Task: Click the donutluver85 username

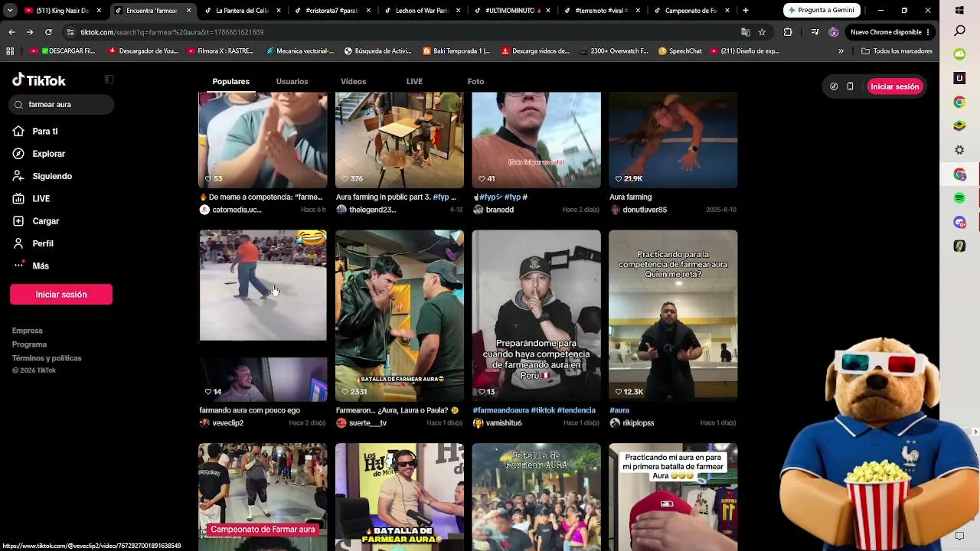Action: coord(645,210)
